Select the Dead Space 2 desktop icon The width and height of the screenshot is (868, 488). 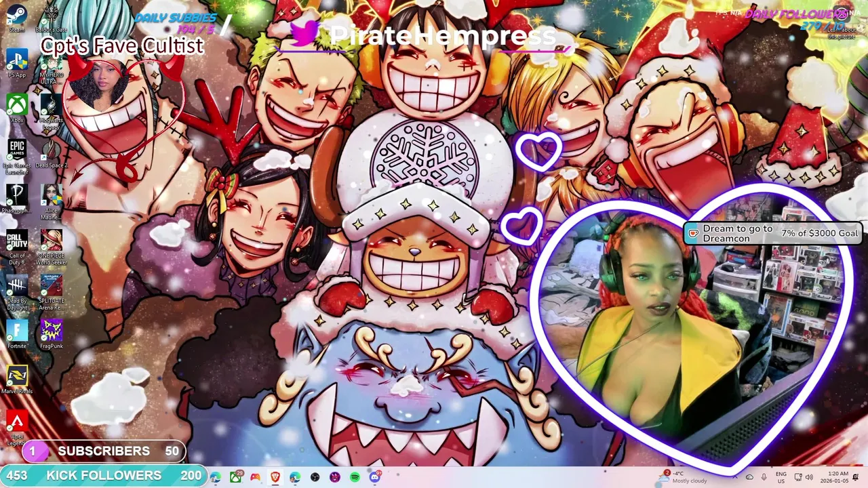pos(52,154)
